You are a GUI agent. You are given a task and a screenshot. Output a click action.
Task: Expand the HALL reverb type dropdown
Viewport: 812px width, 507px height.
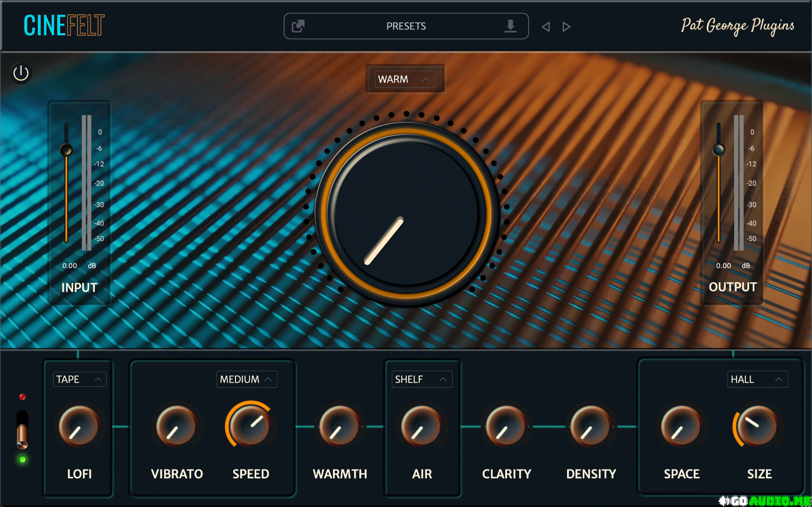coord(757,379)
